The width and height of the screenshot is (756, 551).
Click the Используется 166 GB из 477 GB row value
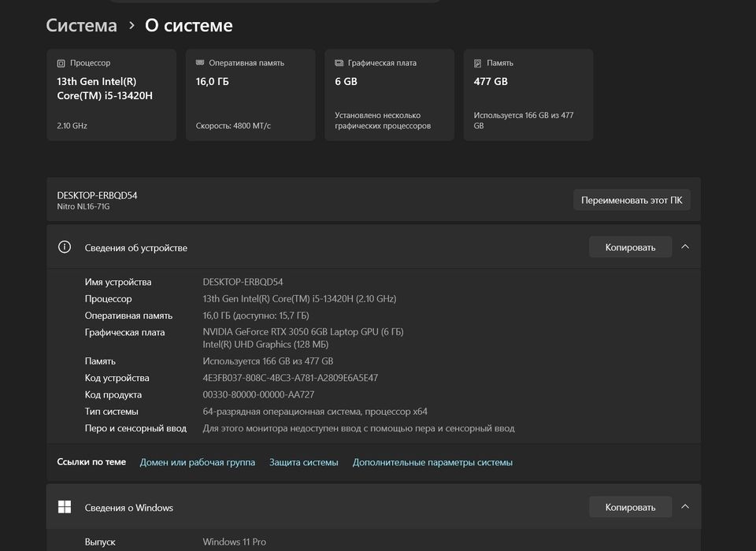point(268,361)
